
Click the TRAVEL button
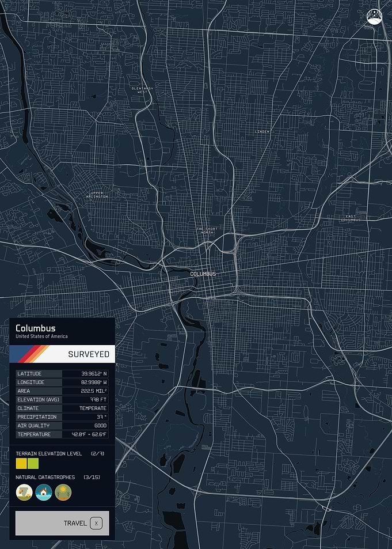(x=62, y=523)
